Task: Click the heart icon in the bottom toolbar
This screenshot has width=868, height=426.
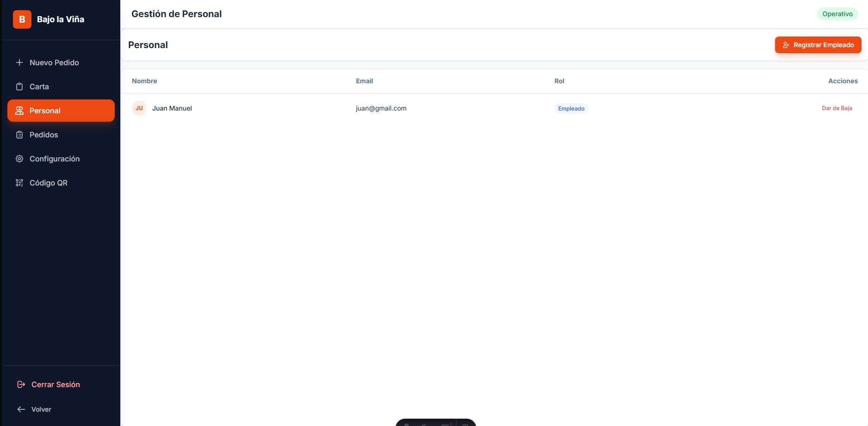Action: (x=464, y=425)
